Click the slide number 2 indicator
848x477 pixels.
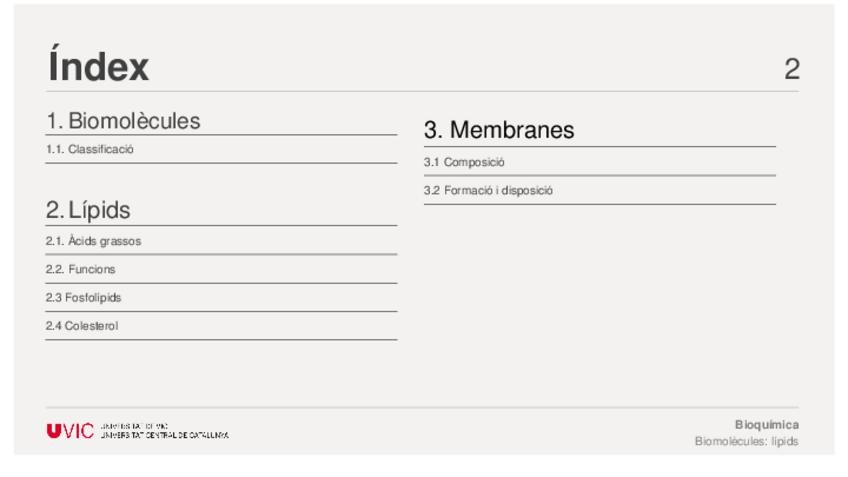coord(791,69)
